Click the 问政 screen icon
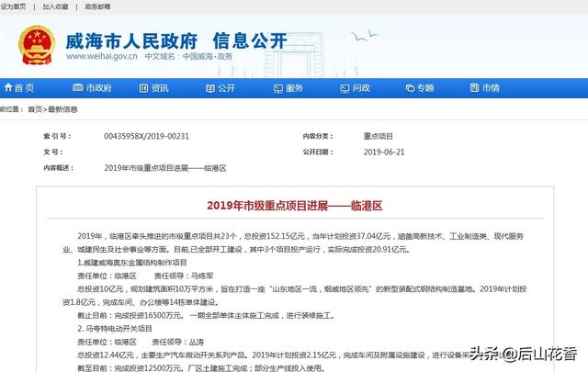Viewport: 588px width, 372px height. [x=345, y=88]
